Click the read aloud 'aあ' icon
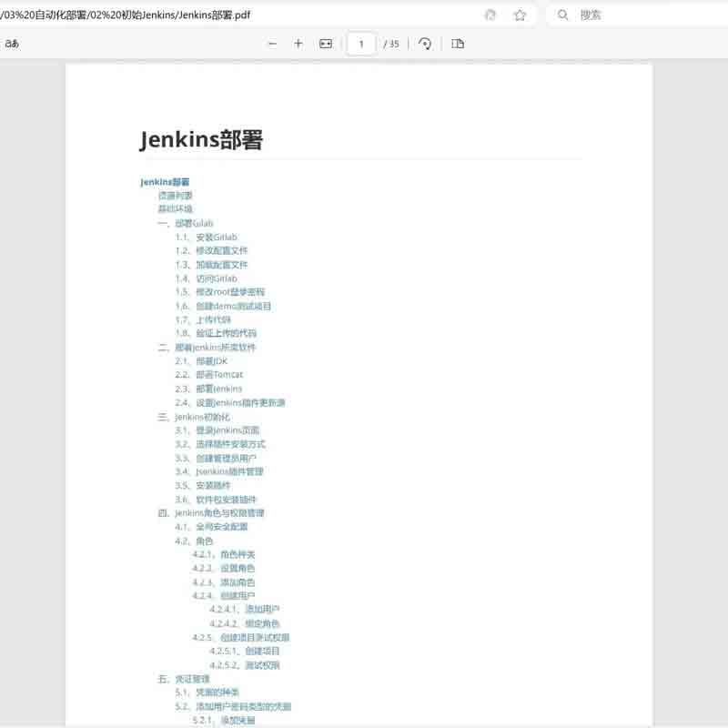Image resolution: width=728 pixels, height=728 pixels. coord(12,44)
